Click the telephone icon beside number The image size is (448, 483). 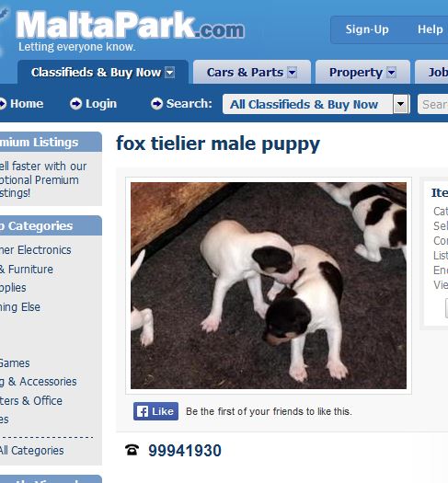(x=132, y=450)
